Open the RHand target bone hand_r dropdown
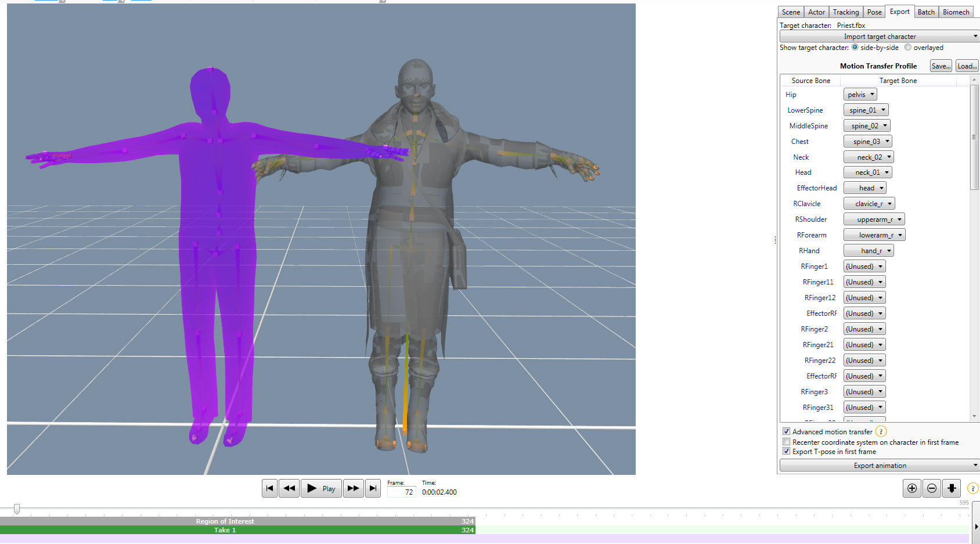The image size is (980, 544). pyautogui.click(x=869, y=251)
